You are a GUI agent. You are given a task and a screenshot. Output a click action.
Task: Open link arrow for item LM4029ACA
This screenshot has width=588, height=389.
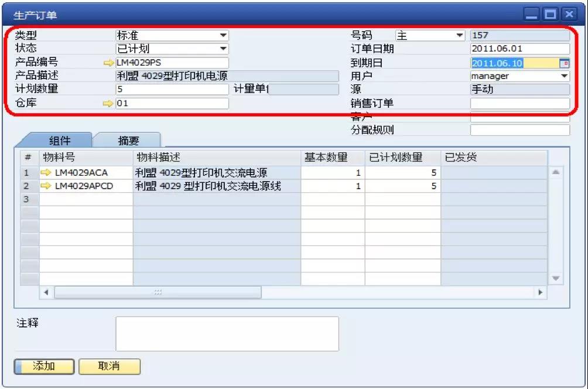click(46, 173)
